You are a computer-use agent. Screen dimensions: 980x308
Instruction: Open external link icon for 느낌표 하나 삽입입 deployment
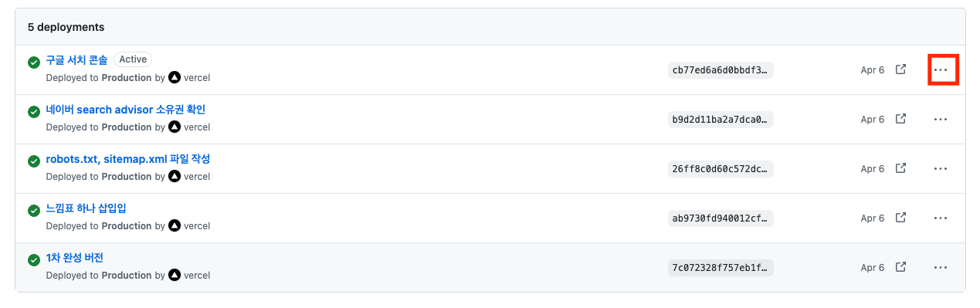click(900, 218)
